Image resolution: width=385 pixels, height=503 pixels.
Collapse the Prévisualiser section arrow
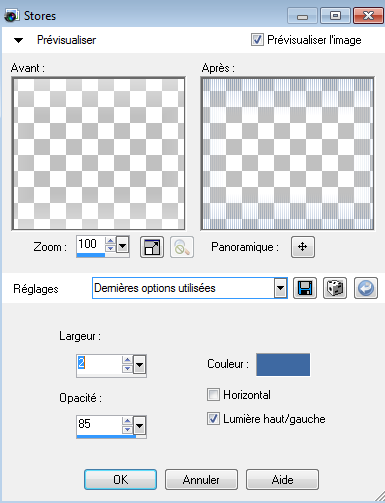tap(18, 41)
